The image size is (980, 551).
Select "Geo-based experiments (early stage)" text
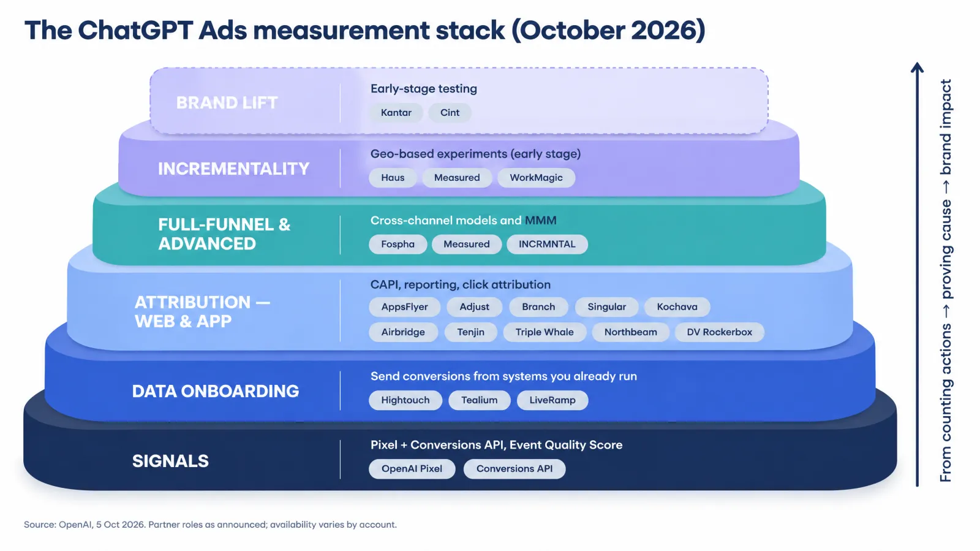coord(475,154)
